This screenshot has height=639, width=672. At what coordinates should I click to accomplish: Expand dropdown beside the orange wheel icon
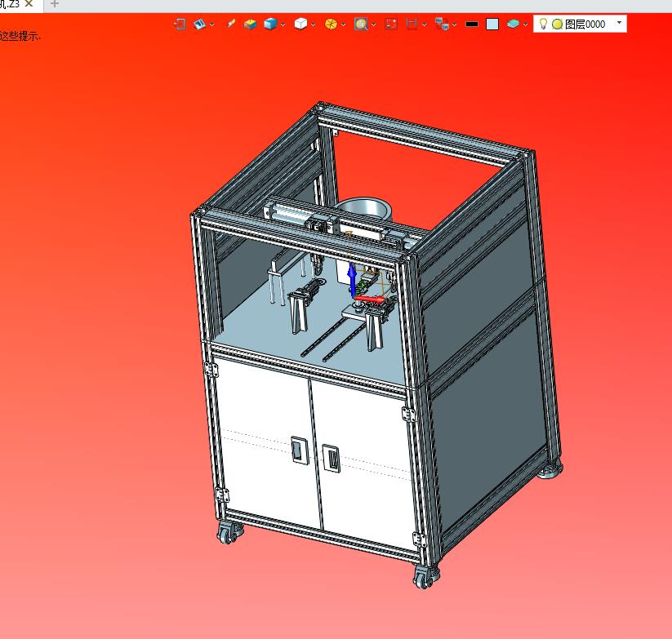tap(343, 24)
